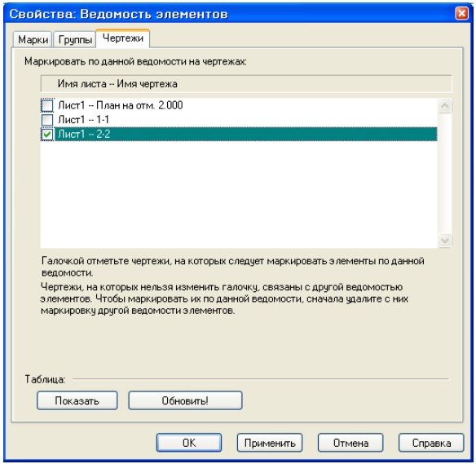Click the list scrollbar down arrow
The height and width of the screenshot is (464, 476).
click(x=445, y=241)
